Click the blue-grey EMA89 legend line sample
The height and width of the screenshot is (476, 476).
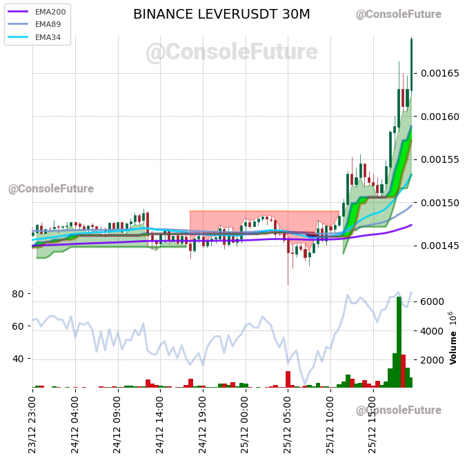click(x=18, y=24)
